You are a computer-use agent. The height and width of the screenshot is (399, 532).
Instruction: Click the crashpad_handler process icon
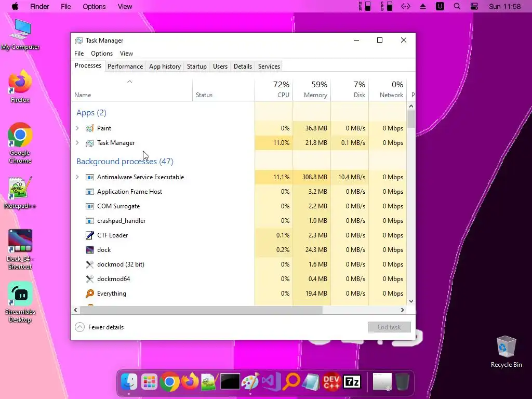89,221
